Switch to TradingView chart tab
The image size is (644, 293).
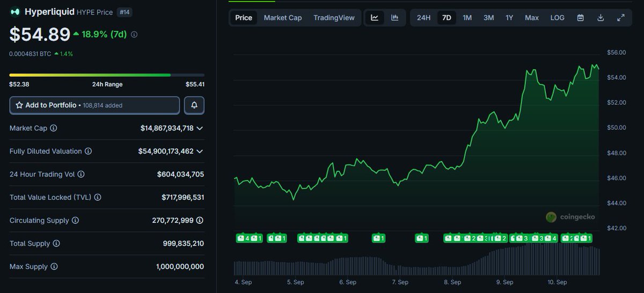click(334, 18)
